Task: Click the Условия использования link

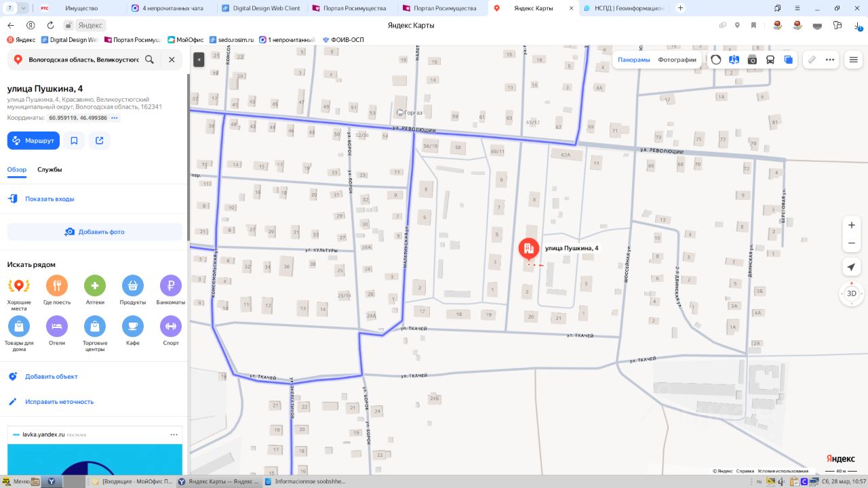Action: coord(783,471)
